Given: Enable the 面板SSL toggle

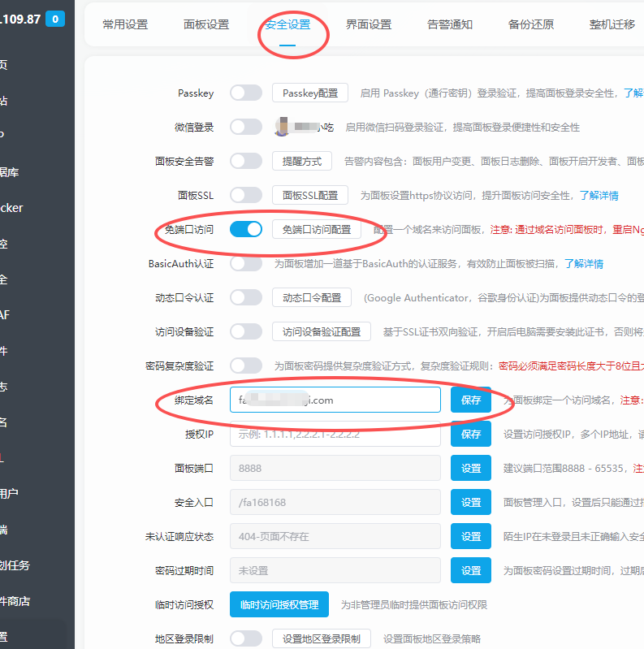Looking at the screenshot, I should click(x=246, y=195).
